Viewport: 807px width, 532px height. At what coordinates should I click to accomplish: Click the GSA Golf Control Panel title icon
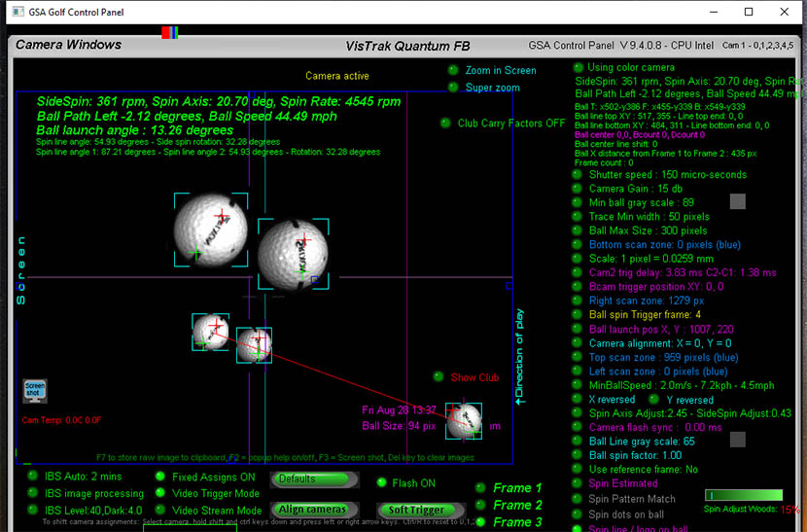tap(18, 12)
